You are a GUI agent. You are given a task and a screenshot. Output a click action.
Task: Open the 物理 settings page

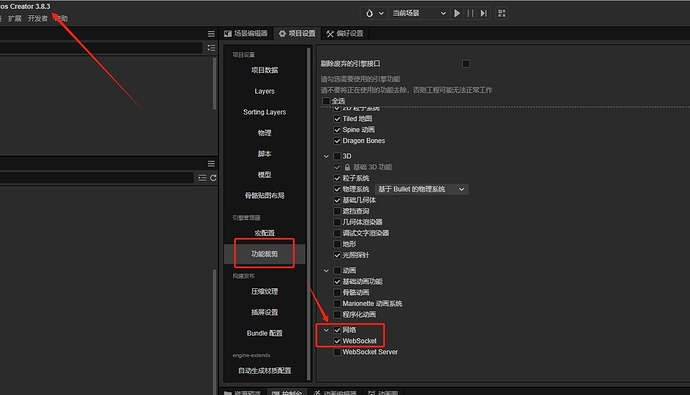point(264,133)
